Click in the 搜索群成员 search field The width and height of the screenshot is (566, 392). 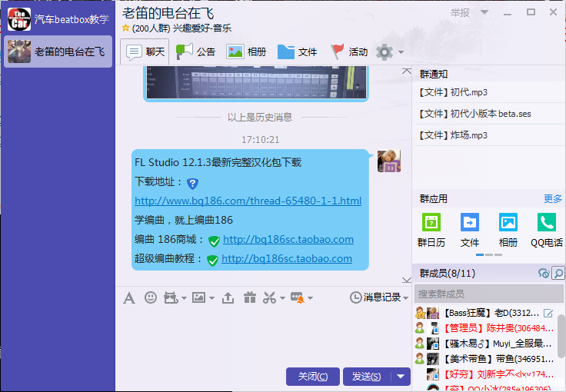pos(489,294)
